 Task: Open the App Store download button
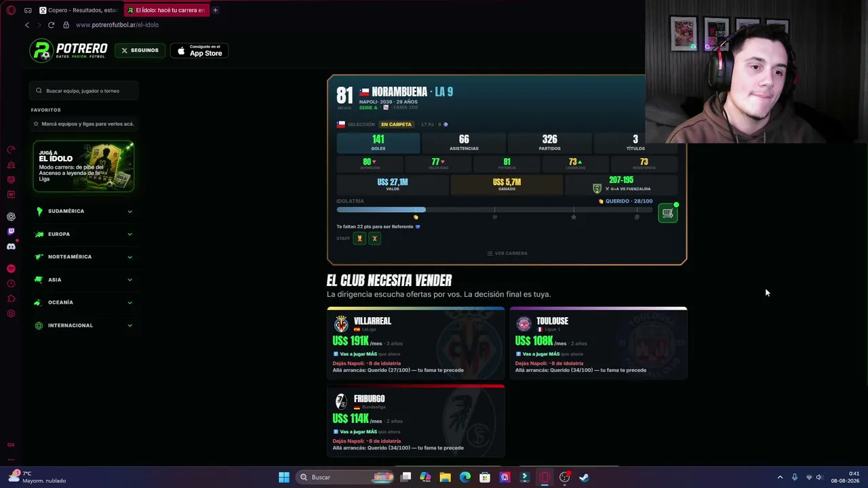coord(199,51)
